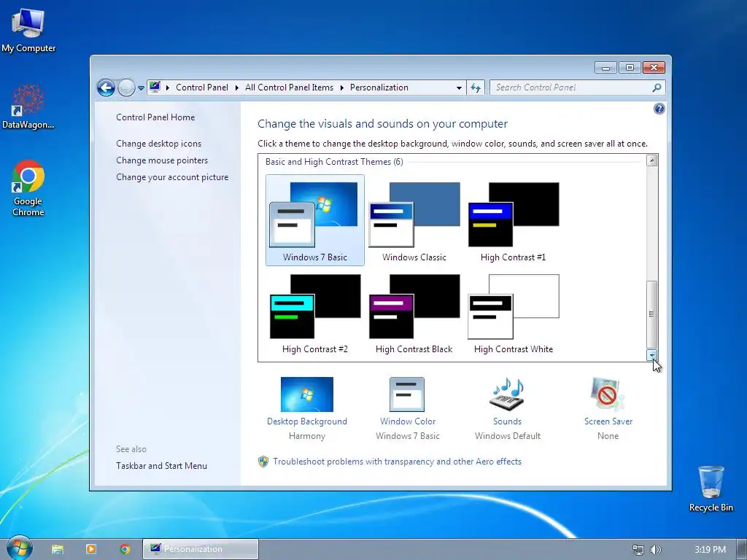Image resolution: width=747 pixels, height=560 pixels.
Task: Click the Sounds link text
Action: 508,421
